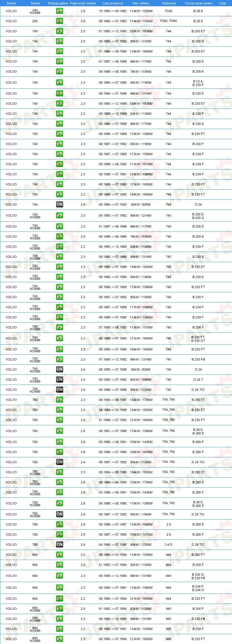The height and width of the screenshot is (644, 232).
Task: Click the Marka column header
Action: click(x=12, y=3)
